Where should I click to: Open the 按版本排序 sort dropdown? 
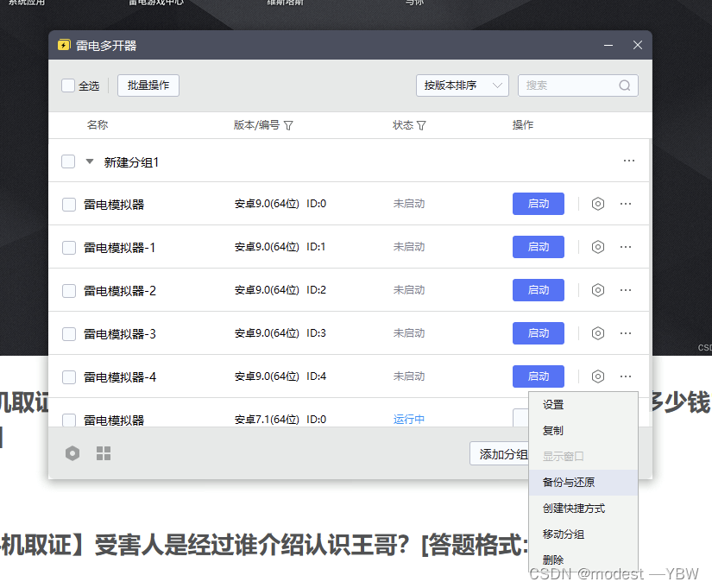463,85
